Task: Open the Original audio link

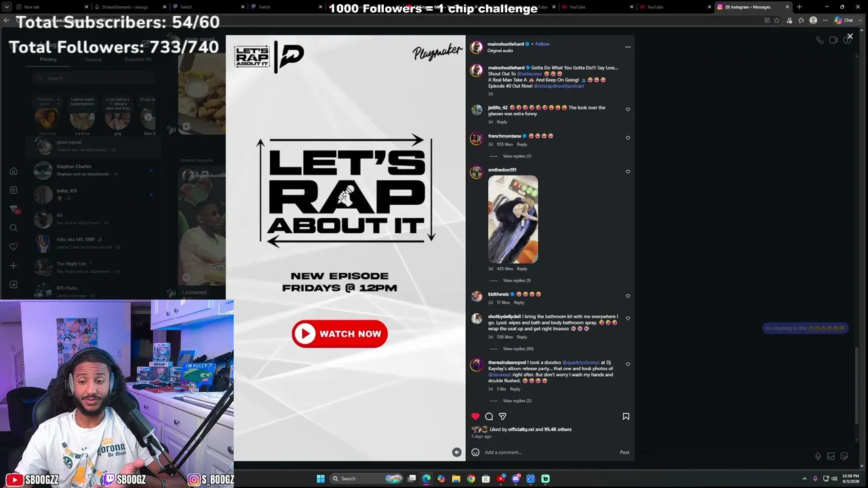Action: pos(500,51)
